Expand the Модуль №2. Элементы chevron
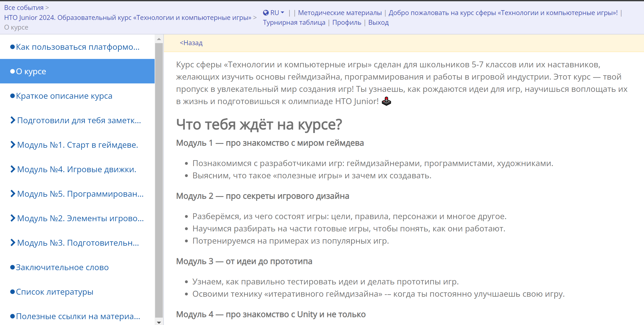644x325 pixels. tap(13, 218)
